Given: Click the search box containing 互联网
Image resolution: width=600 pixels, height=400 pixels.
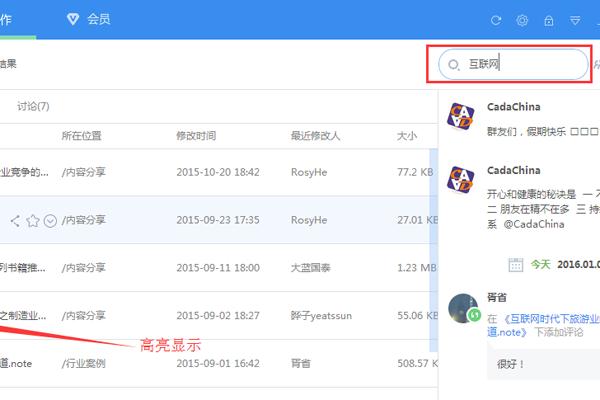Looking at the screenshot, I should (x=513, y=64).
